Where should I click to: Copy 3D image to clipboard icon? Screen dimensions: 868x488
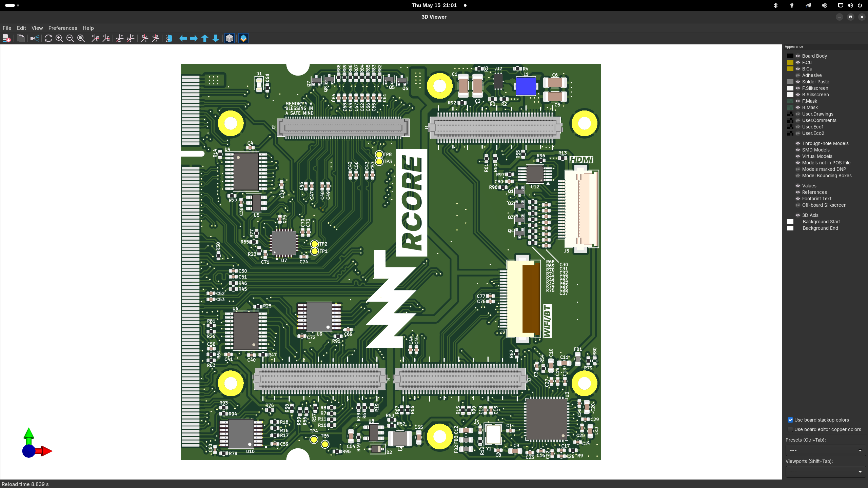click(21, 38)
